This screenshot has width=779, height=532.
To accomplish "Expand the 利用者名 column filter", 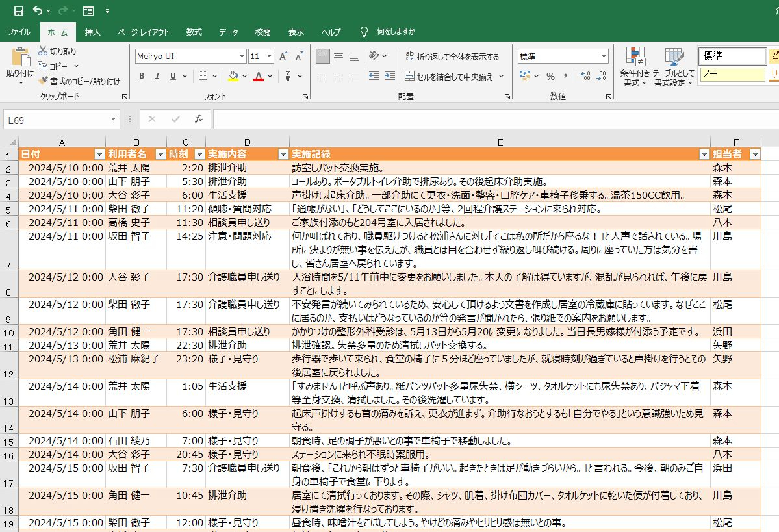I will 160,155.
